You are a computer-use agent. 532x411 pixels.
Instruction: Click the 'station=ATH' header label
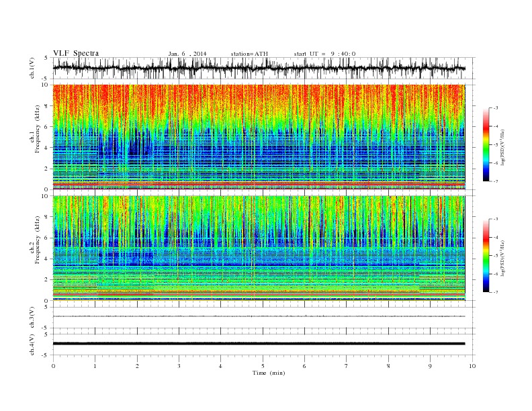[x=249, y=54]
